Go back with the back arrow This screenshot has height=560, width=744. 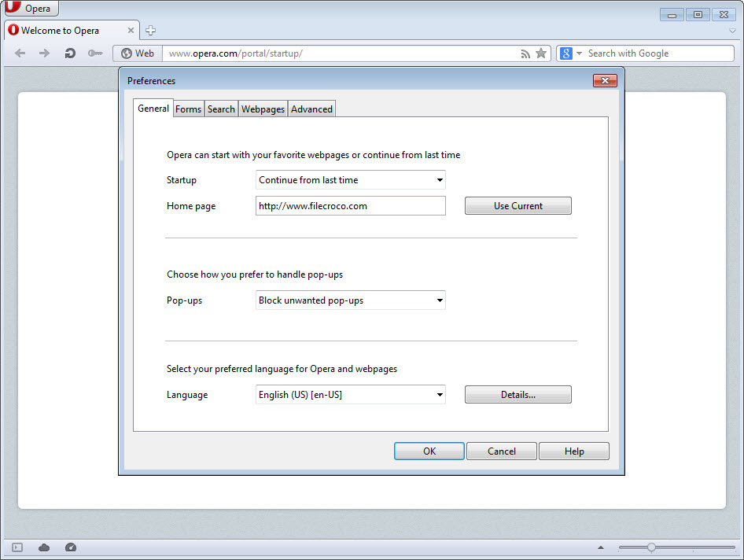(20, 53)
